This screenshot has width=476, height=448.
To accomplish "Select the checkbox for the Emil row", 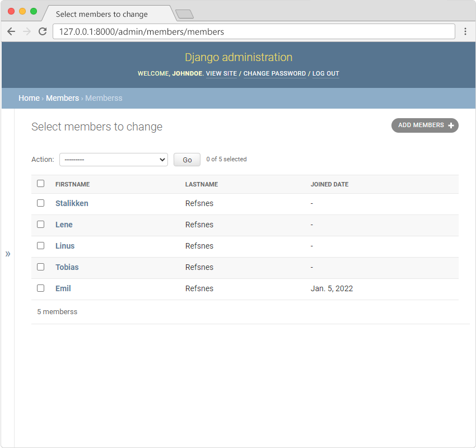I will tap(40, 288).
